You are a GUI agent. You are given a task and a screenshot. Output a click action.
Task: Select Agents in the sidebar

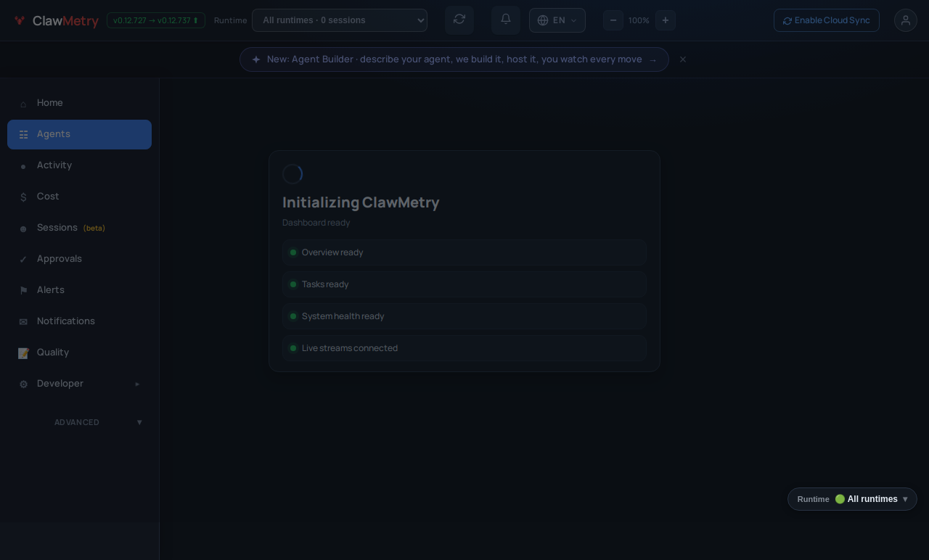[80, 134]
